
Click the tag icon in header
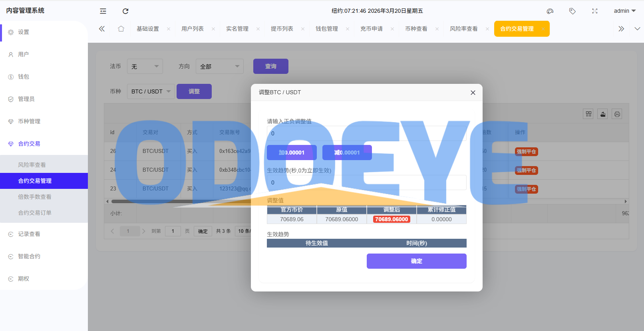(x=572, y=11)
